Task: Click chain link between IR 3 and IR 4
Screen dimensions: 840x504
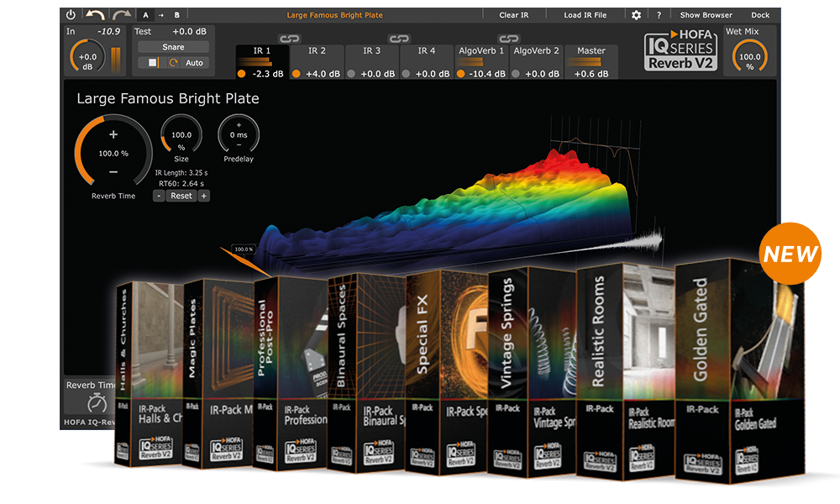Action: [398, 38]
